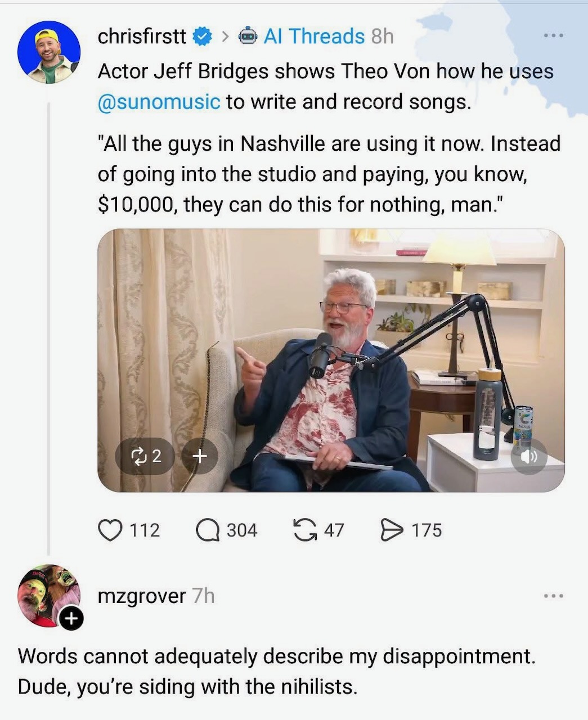Toggle video sound with the speaker icon
588x720 pixels.
click(x=529, y=456)
